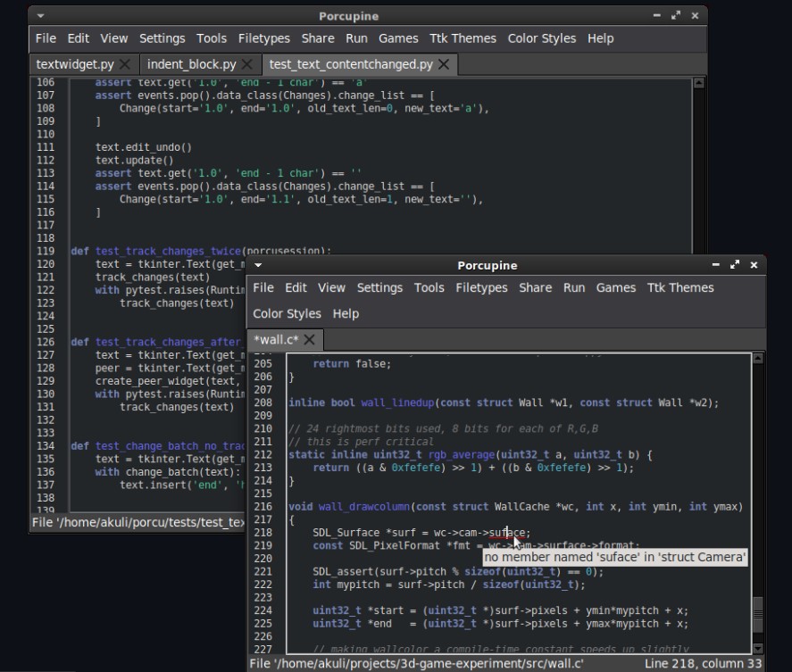
Task: Click 'rgb_average' function name on line 212
Action: tap(463, 455)
